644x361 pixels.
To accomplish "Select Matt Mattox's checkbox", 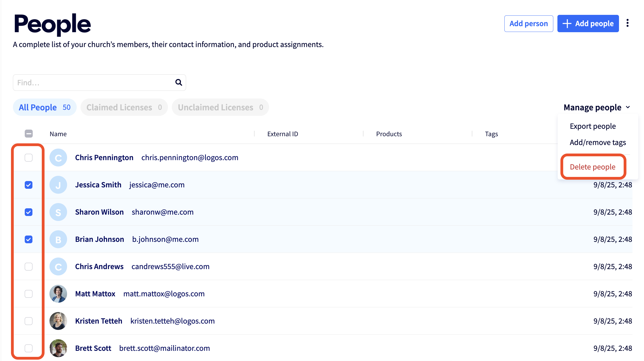I will [29, 294].
